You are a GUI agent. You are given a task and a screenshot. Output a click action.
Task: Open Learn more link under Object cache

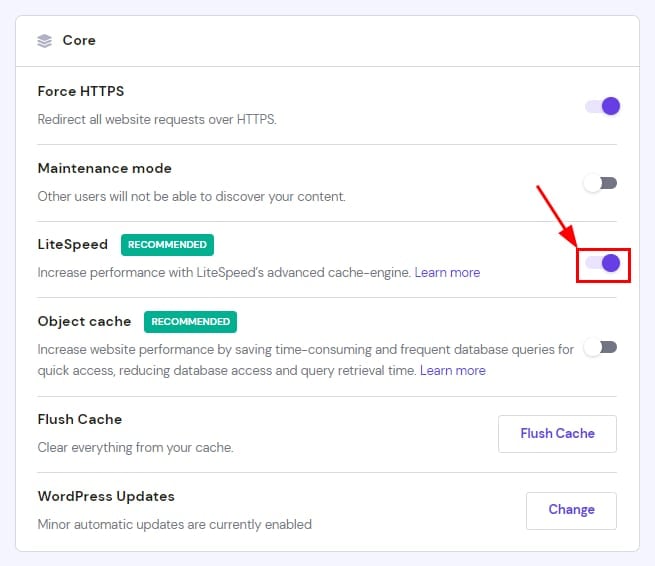(x=452, y=370)
